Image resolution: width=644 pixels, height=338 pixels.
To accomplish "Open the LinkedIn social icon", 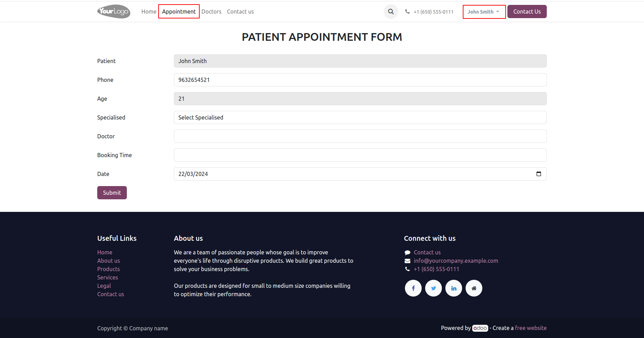I will tap(454, 288).
